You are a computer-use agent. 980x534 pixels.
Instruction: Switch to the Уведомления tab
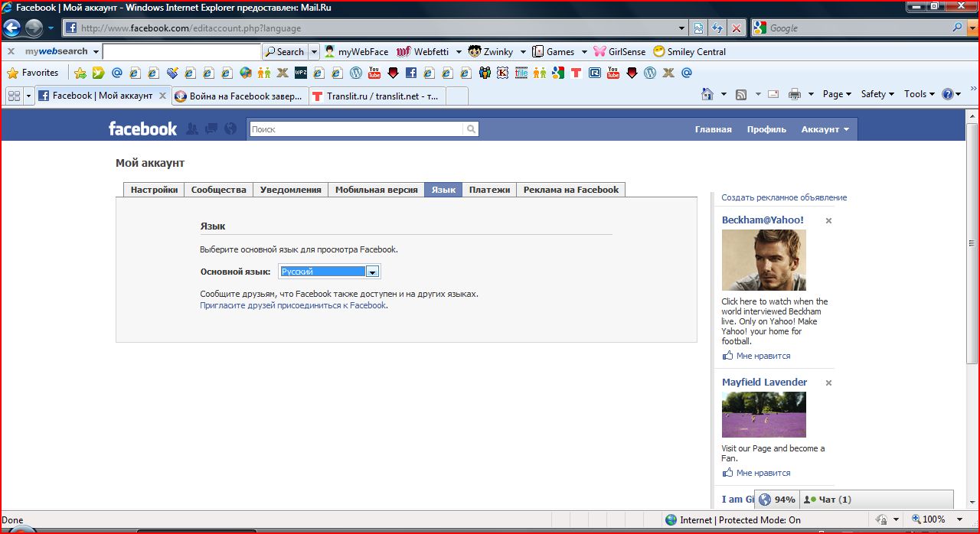(x=290, y=190)
